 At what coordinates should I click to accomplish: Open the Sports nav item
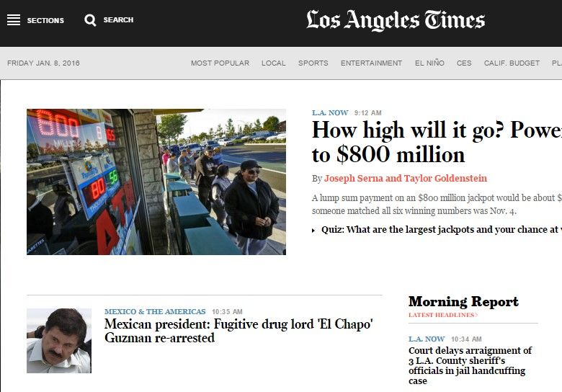pos(313,63)
